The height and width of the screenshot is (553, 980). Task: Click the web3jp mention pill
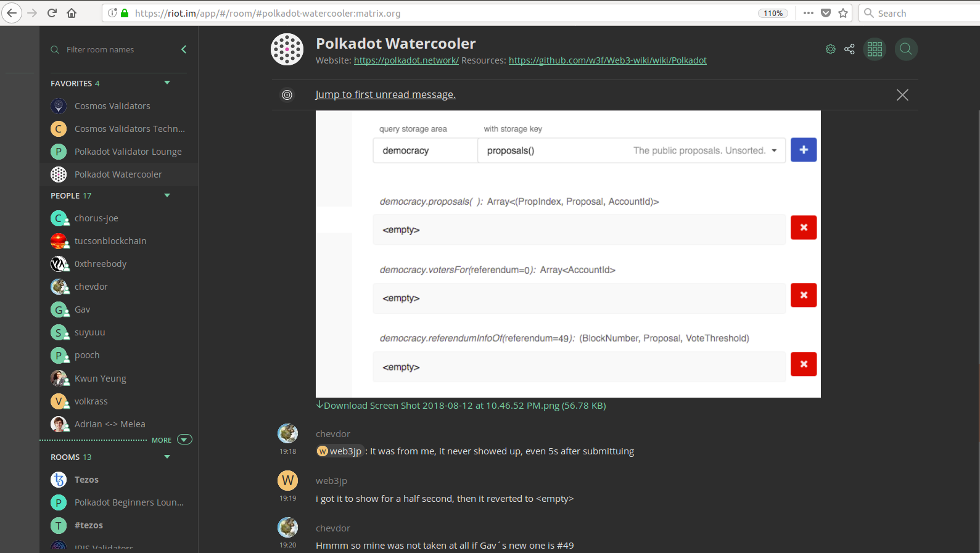(x=340, y=451)
